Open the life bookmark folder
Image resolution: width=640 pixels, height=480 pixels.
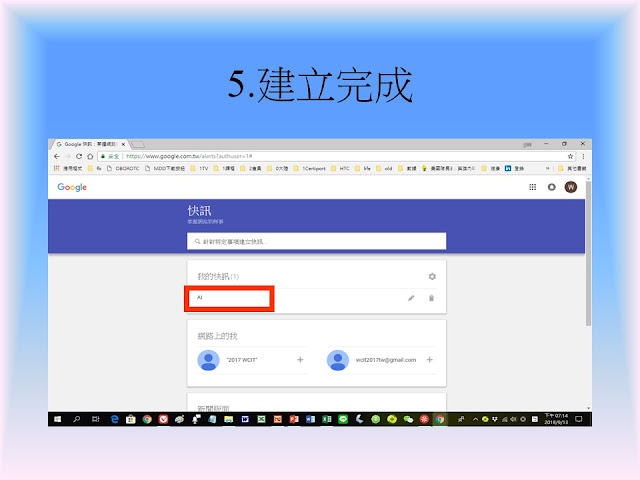pyautogui.click(x=363, y=168)
